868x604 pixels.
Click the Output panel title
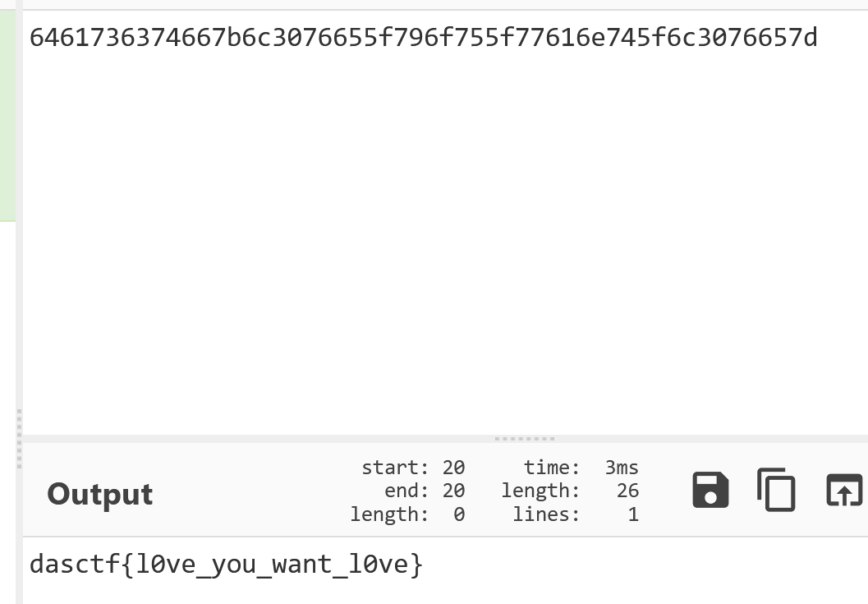point(99,493)
